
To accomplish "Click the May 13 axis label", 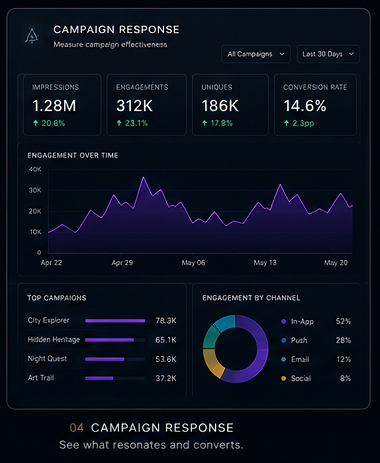I will [x=265, y=263].
